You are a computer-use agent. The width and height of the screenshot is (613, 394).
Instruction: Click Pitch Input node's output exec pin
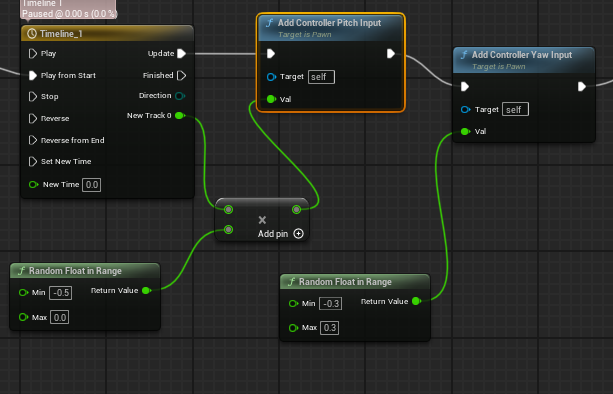tap(391, 54)
